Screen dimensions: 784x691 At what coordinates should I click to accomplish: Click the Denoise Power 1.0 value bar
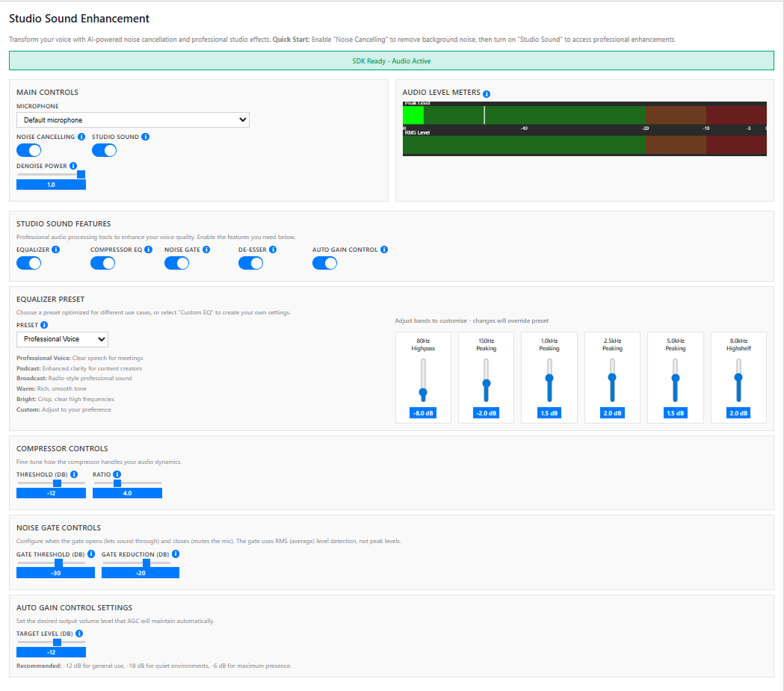click(x=51, y=185)
